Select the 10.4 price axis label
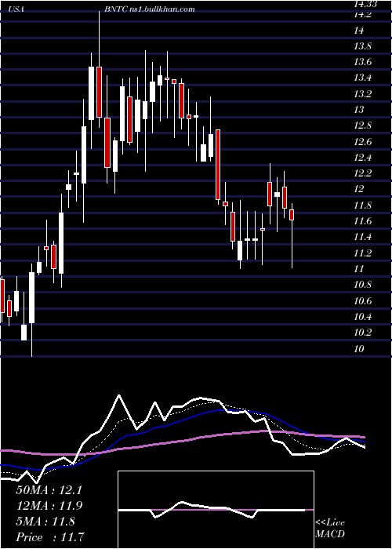 coord(363,317)
